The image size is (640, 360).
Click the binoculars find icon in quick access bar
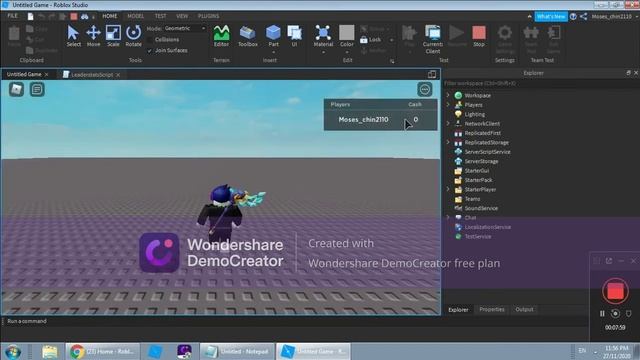coord(84,16)
